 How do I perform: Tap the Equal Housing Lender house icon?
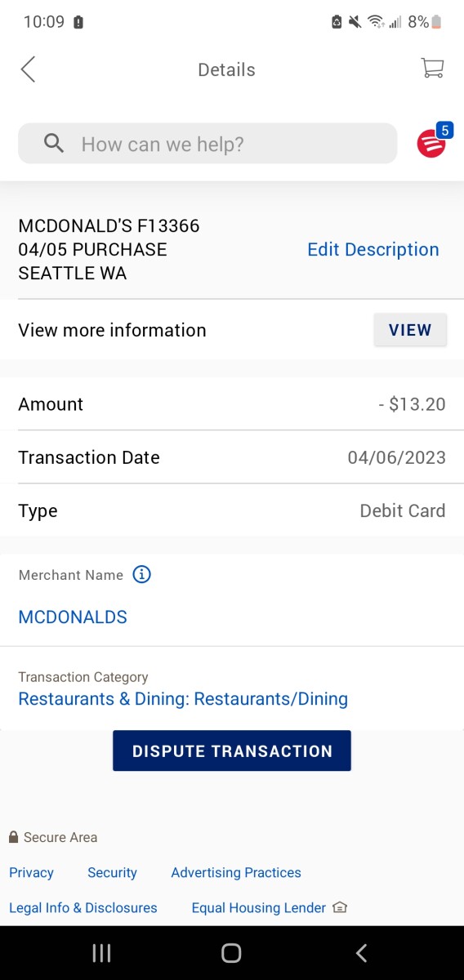(x=341, y=907)
